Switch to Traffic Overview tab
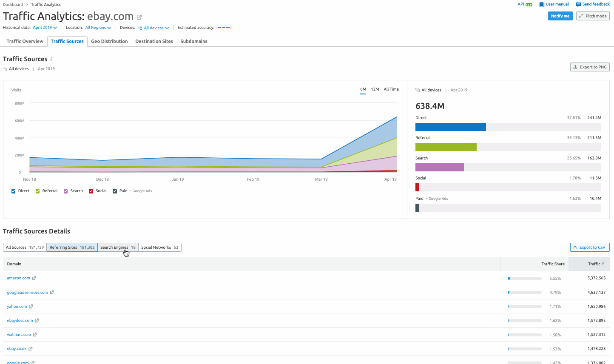Screen dimensions: 614x364 coord(25,41)
